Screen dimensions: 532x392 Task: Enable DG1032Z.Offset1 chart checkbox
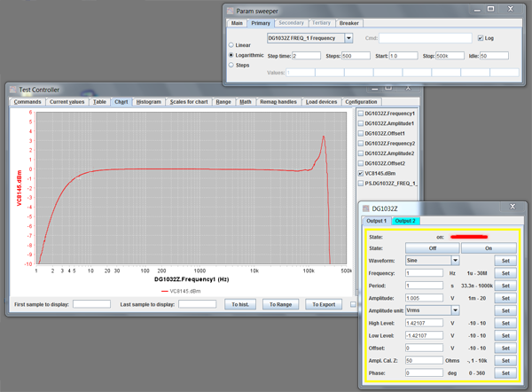coord(361,133)
